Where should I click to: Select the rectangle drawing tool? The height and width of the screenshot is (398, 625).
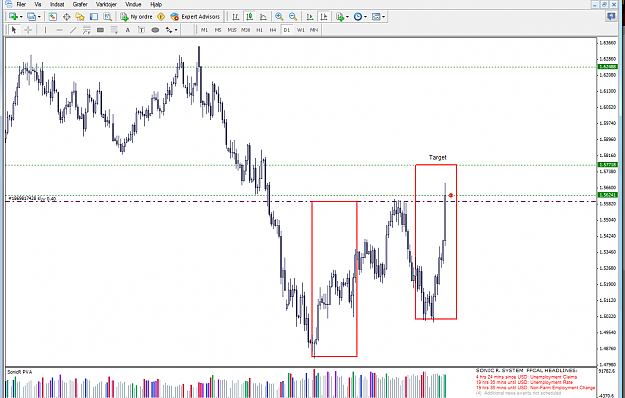tap(100, 30)
